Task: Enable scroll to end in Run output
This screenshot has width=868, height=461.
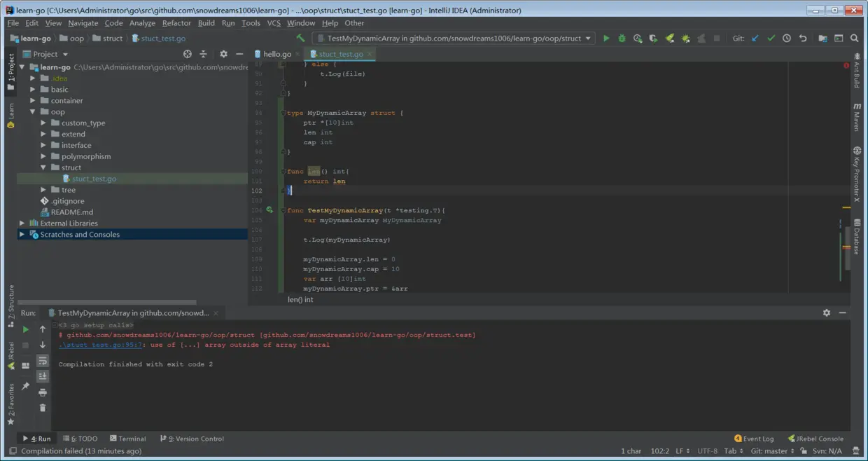Action: click(42, 376)
